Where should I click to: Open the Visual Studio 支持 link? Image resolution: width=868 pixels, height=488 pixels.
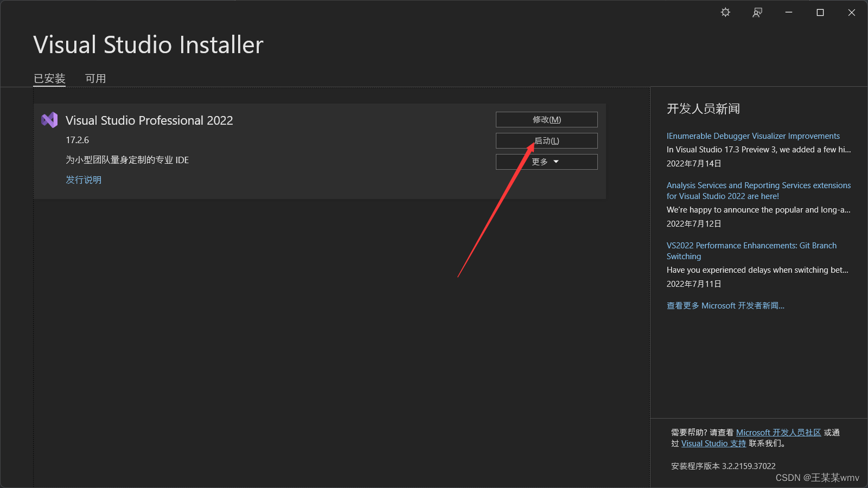713,443
